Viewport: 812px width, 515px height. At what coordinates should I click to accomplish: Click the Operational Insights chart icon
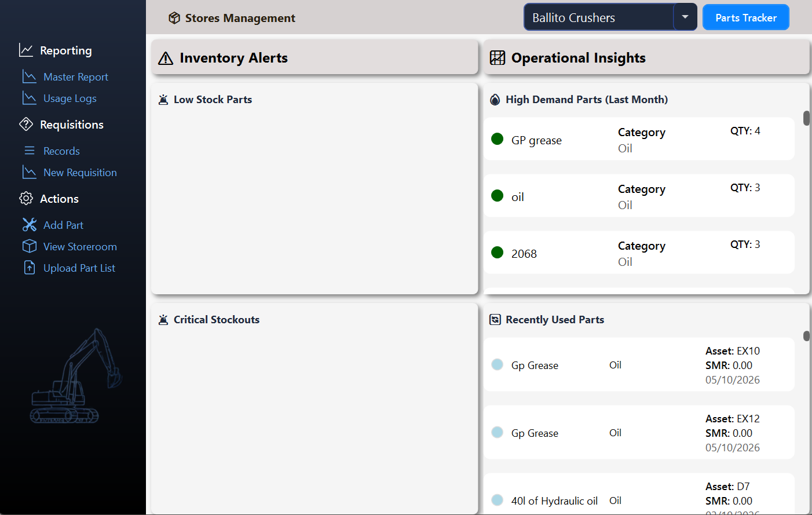click(498, 58)
